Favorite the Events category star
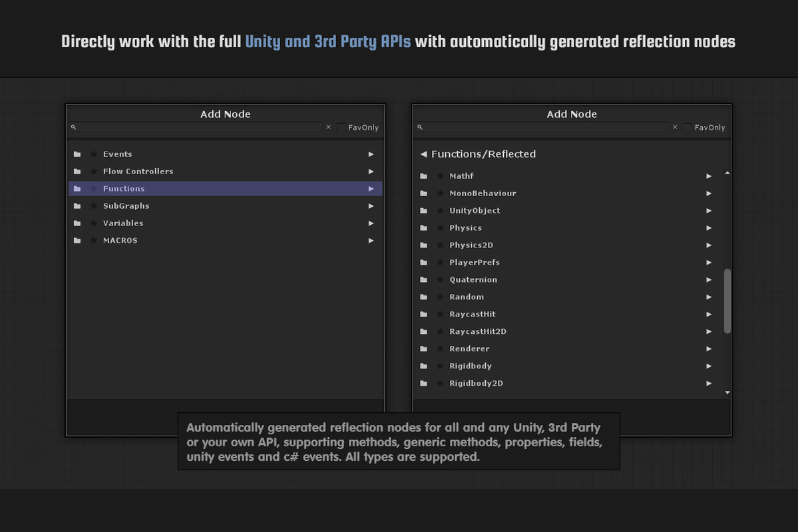The height and width of the screenshot is (532, 798). [94, 154]
